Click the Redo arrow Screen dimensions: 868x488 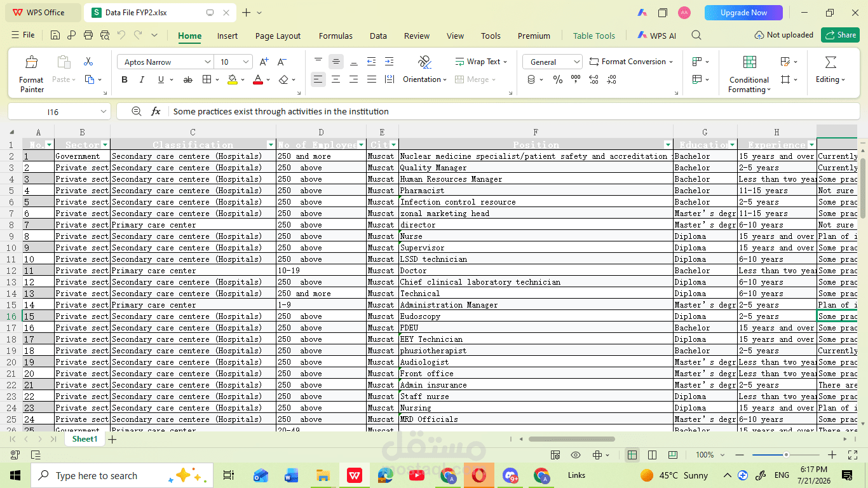pyautogui.click(x=138, y=35)
